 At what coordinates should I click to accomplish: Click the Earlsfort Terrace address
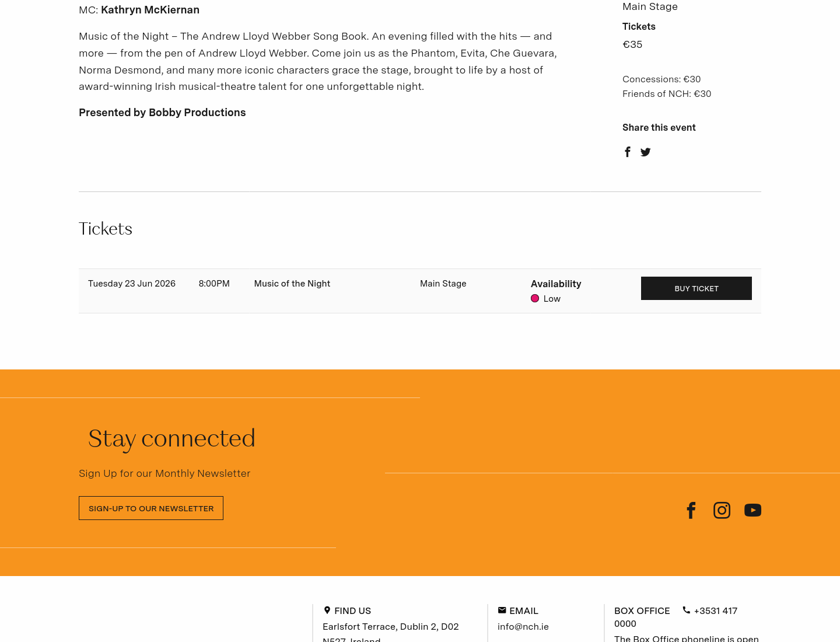[x=391, y=633]
